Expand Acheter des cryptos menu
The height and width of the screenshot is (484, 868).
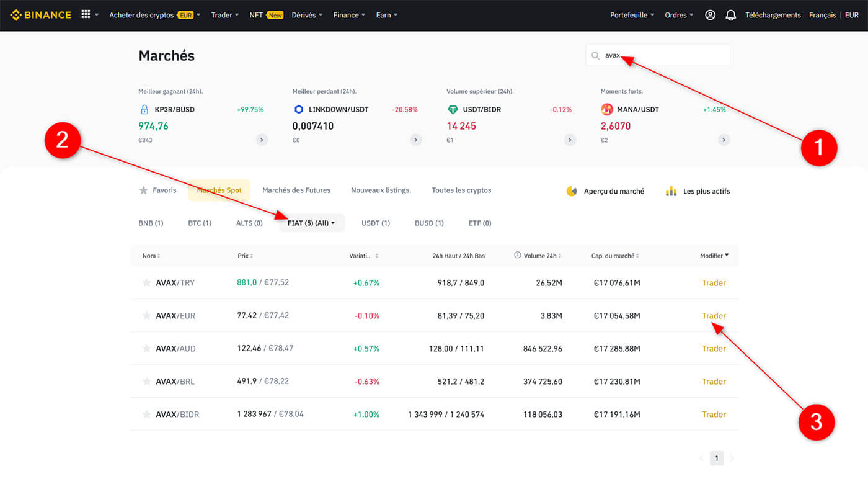[155, 15]
